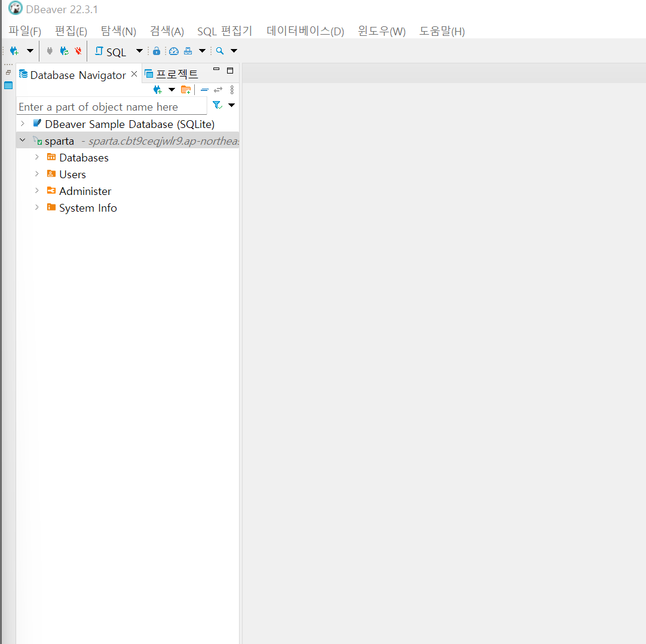Collapse all navigator tree nodes
Image resolution: width=646 pixels, height=644 pixels.
(205, 90)
